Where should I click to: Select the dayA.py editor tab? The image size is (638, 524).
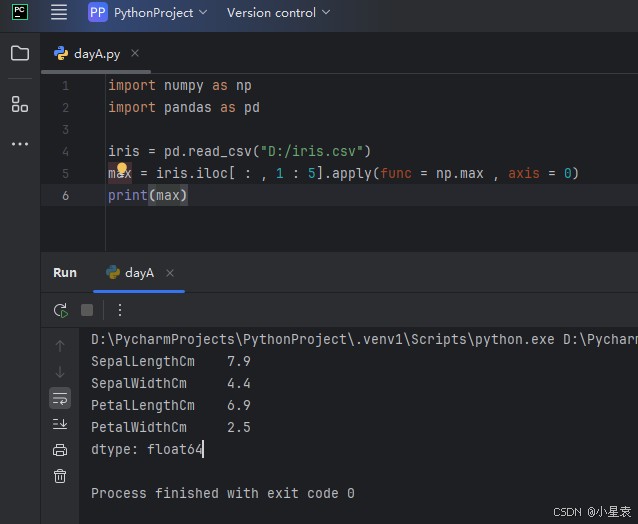[x=96, y=54]
